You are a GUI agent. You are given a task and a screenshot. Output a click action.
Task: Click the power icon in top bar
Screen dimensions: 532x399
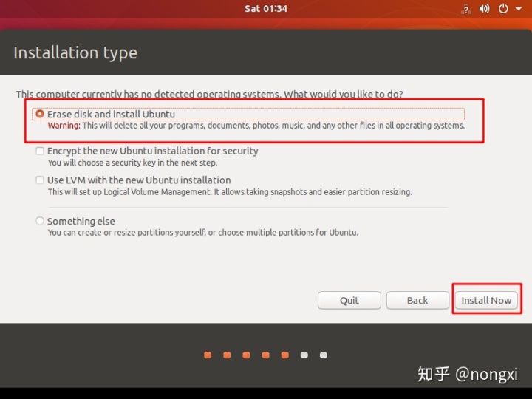click(x=503, y=8)
